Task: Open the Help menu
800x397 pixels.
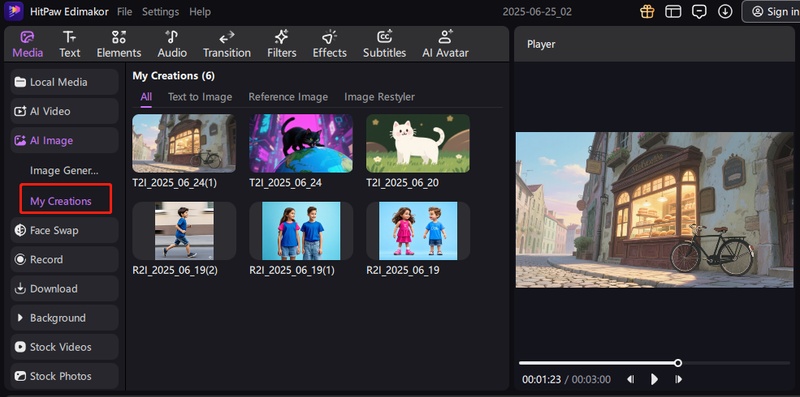Action: [200, 12]
